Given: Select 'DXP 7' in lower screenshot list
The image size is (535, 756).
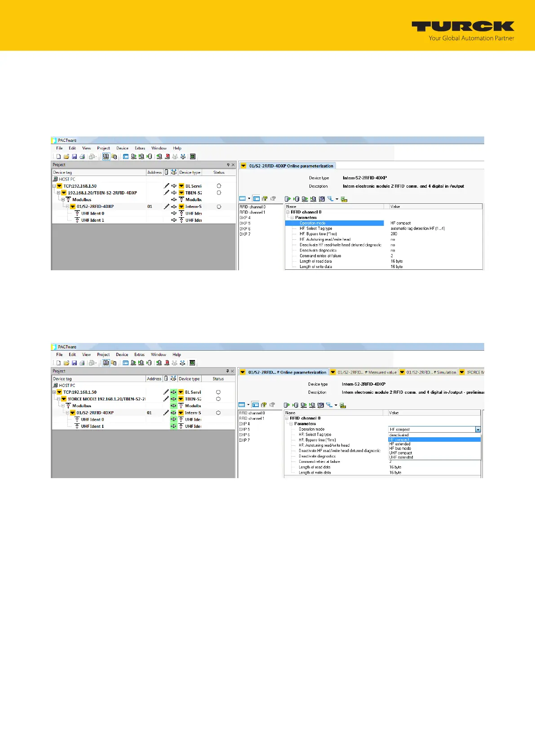Looking at the screenshot, I should pos(244,440).
